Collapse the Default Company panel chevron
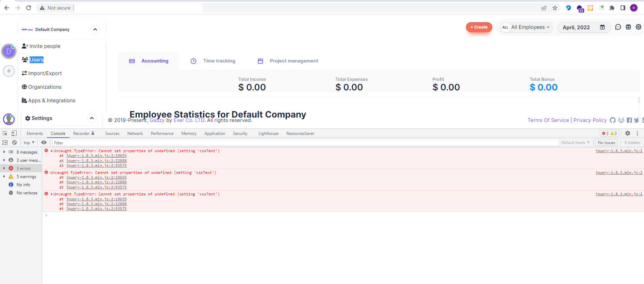This screenshot has width=644, height=284. point(95,30)
